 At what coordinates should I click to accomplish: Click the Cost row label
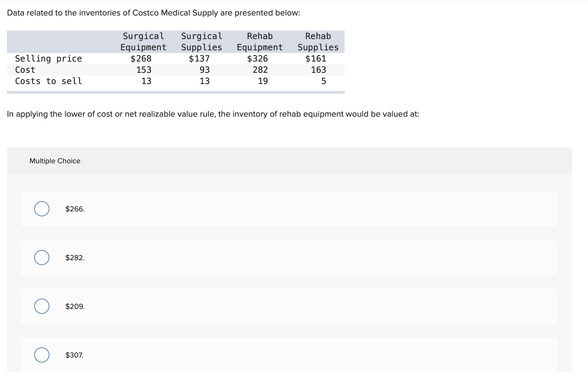[x=25, y=70]
